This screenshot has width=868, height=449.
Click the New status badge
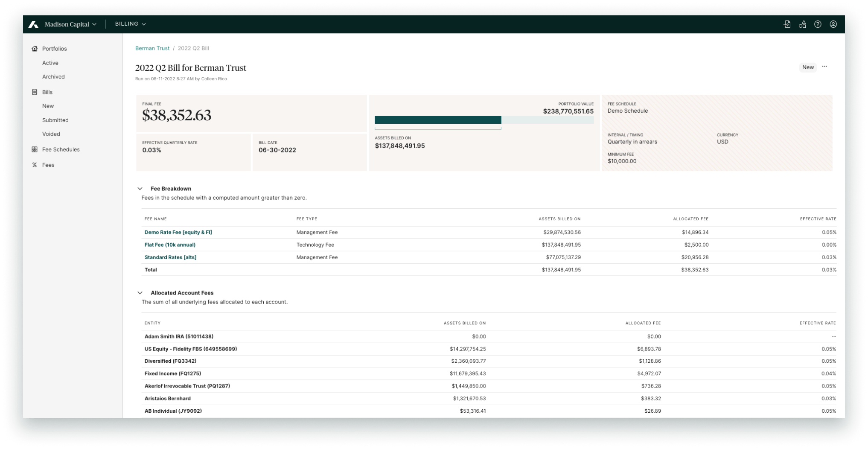pos(807,67)
